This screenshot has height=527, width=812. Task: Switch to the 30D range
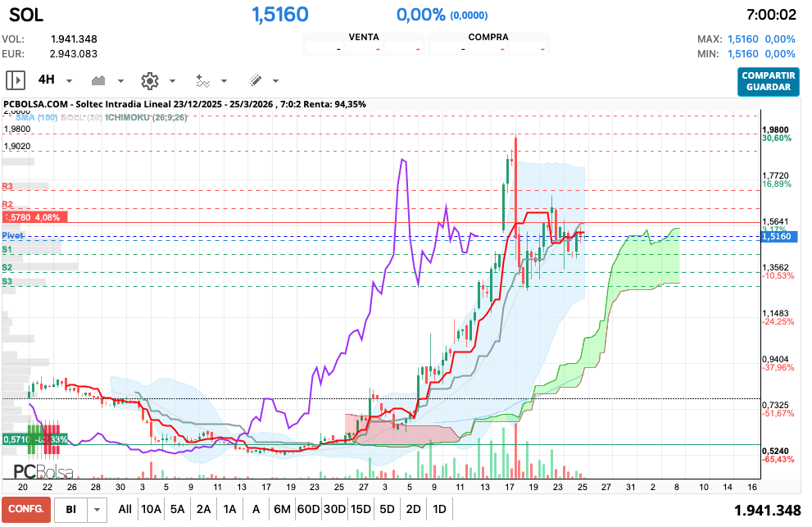click(x=334, y=510)
